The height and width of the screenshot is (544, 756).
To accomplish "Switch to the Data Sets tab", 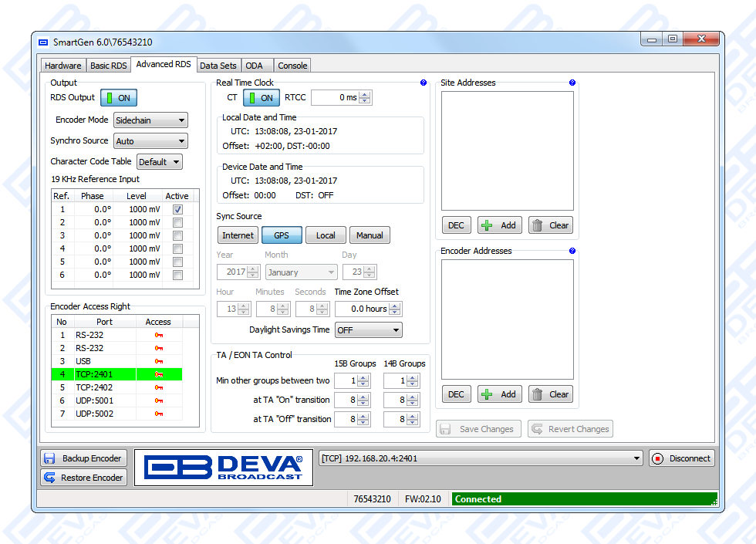I will 218,66.
